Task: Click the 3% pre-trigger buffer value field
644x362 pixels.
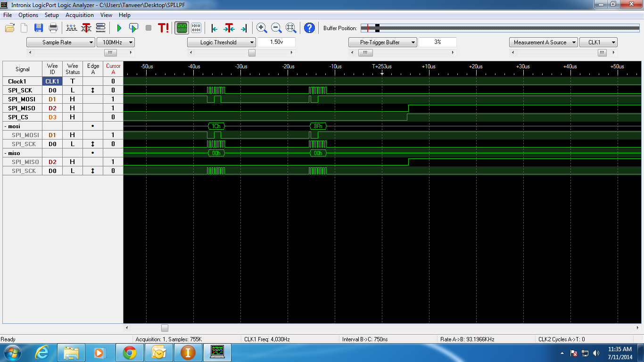Action: (438, 42)
